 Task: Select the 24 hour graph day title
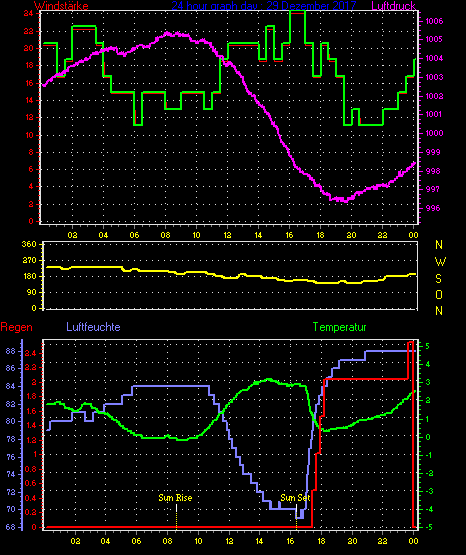tap(264, 6)
